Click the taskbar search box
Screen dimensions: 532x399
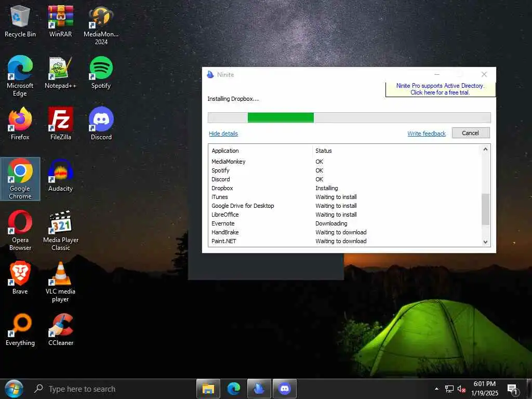point(113,389)
